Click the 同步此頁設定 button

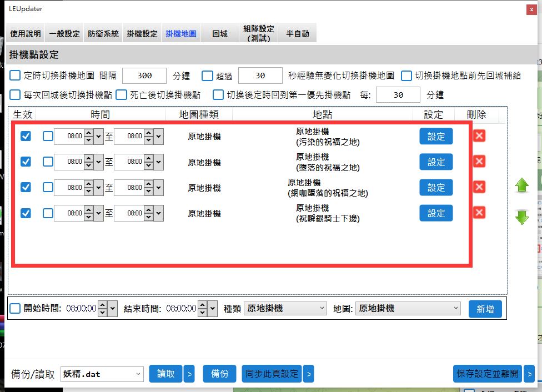272,374
